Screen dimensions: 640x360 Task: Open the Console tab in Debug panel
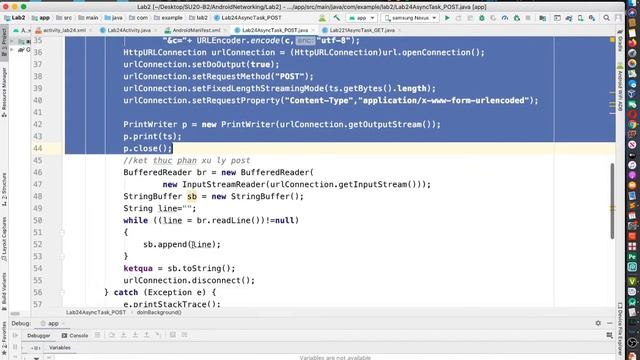coord(75,336)
